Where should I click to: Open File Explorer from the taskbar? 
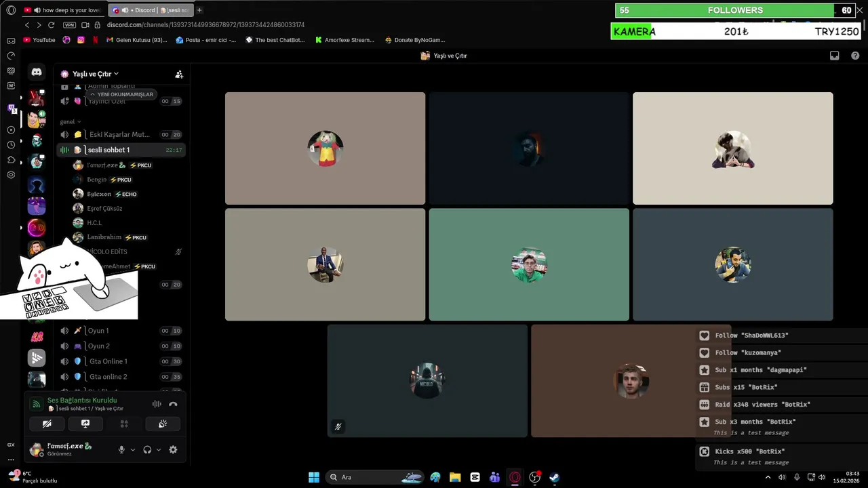455,477
